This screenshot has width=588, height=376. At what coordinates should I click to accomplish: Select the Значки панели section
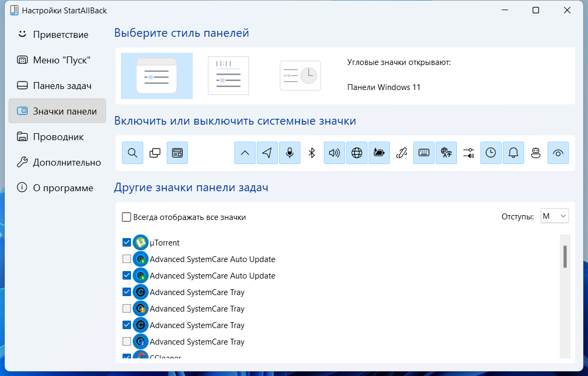(x=58, y=111)
